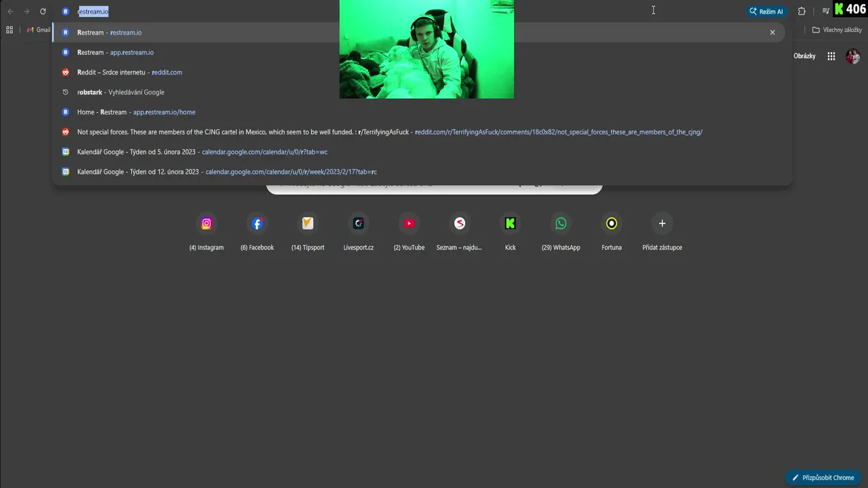The height and width of the screenshot is (488, 868).
Task: Open the Instagram shortcut
Action: (206, 232)
